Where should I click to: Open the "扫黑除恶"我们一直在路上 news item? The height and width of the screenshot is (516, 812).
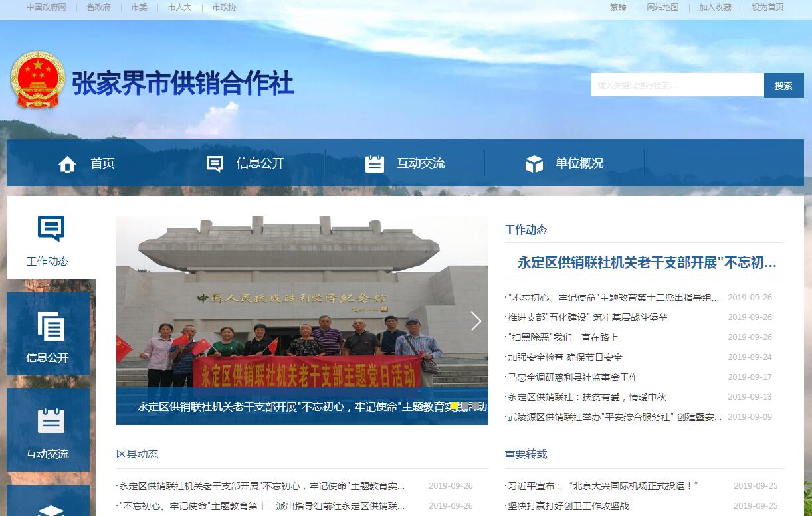click(x=563, y=337)
